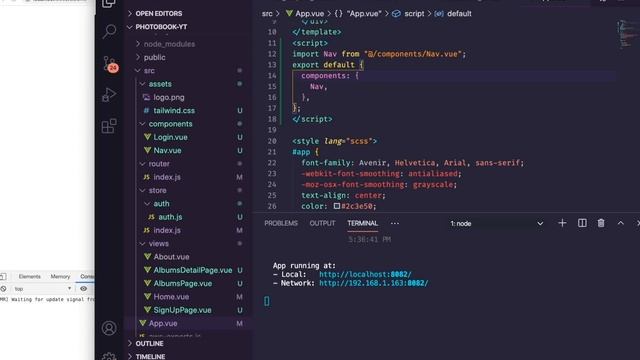This screenshot has height=360, width=640.
Task: Open auth.js in the auth folder
Action: pyautogui.click(x=170, y=217)
